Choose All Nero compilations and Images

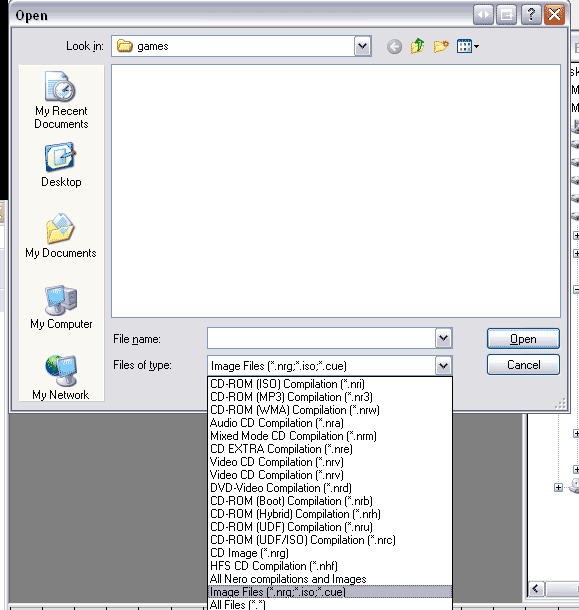coord(330,579)
